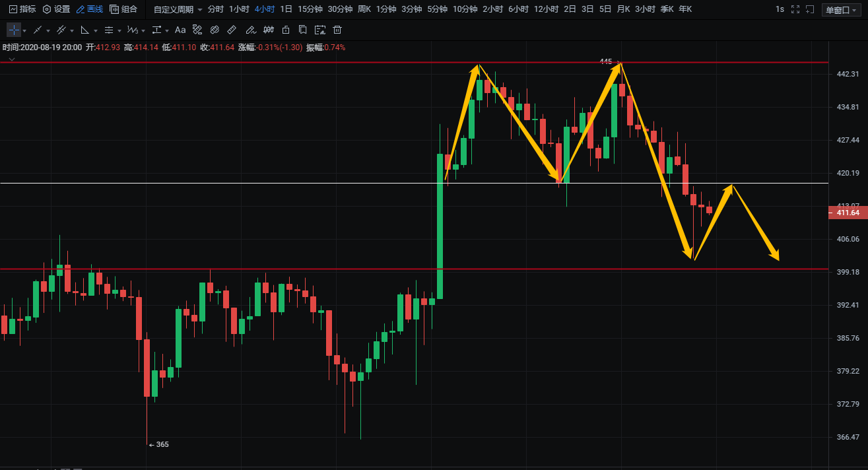The height and width of the screenshot is (470, 868).
Task: Open the dropdown arrow beside the crosshair tool
Action: 24,30
